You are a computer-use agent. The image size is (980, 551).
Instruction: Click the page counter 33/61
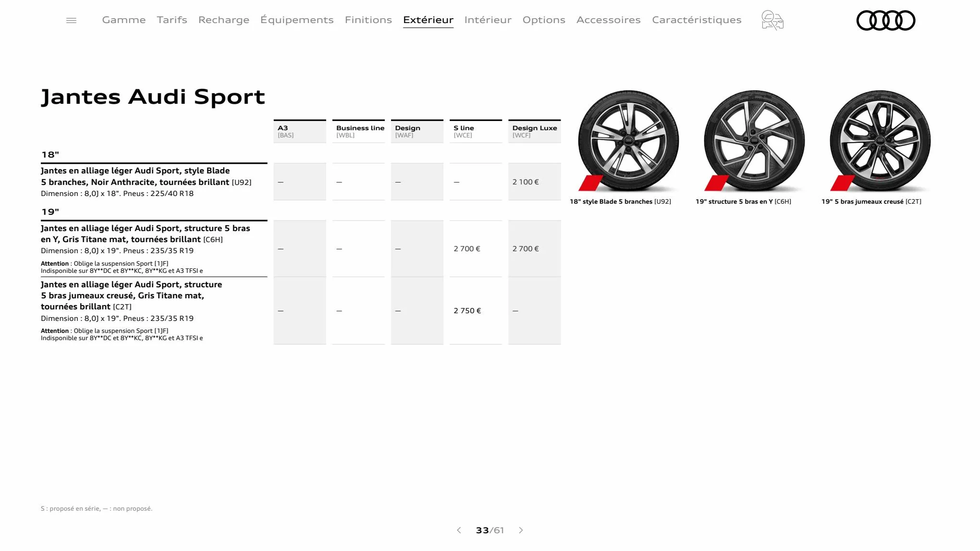[x=490, y=530]
